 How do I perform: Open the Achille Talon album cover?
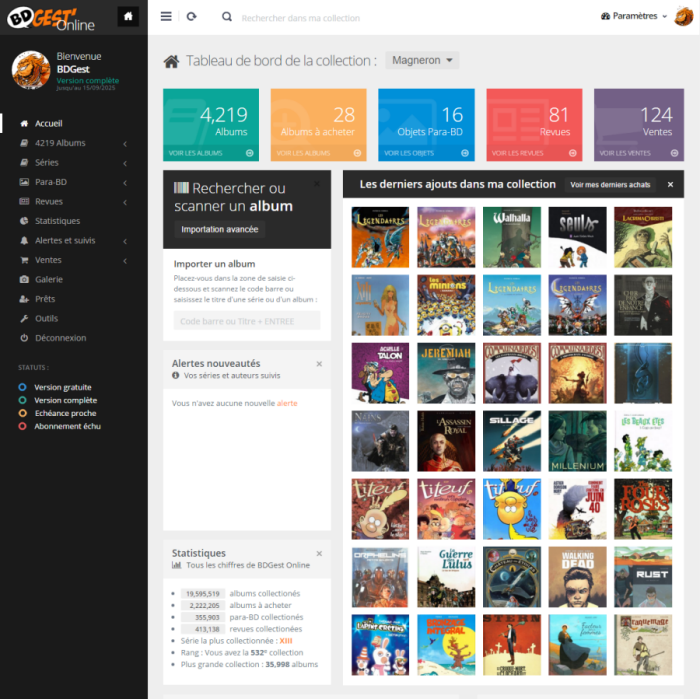(x=380, y=373)
